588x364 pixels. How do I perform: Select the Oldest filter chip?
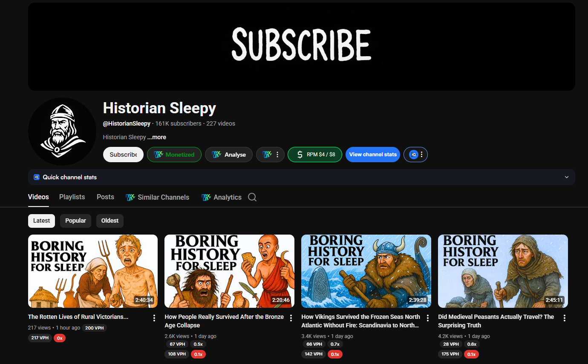(x=110, y=221)
